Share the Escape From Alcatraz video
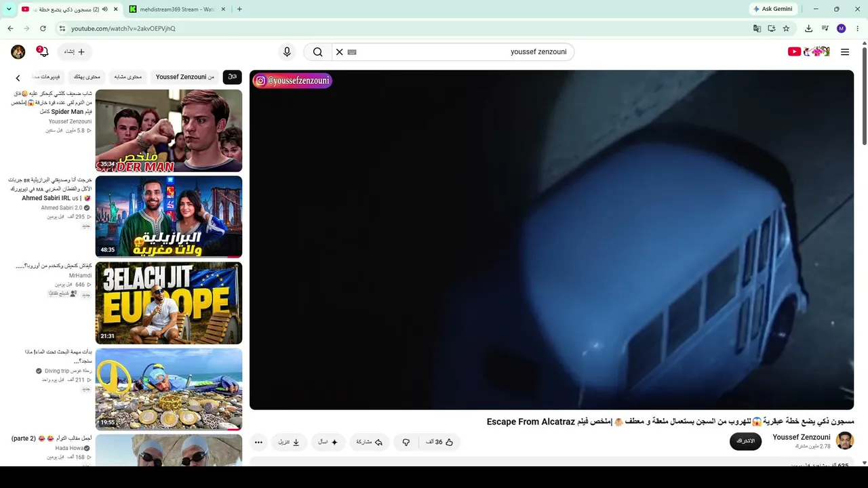868x488 pixels. point(370,442)
